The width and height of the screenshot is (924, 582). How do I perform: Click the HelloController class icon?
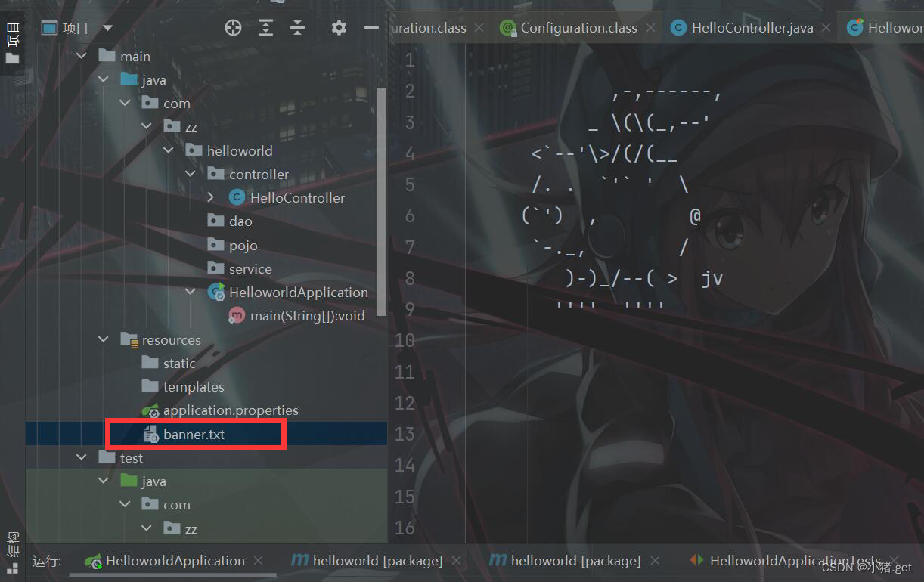[x=236, y=197]
